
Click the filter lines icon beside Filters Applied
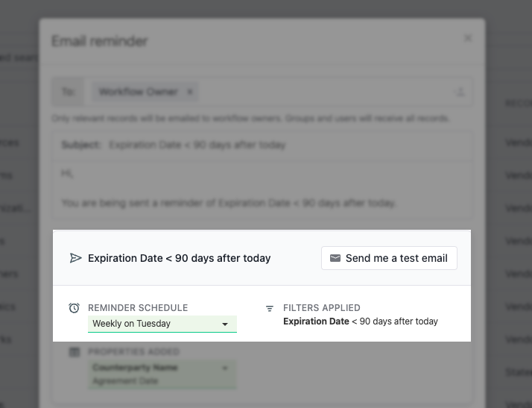click(270, 309)
